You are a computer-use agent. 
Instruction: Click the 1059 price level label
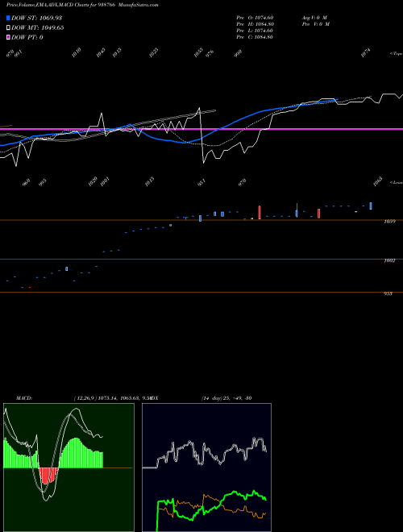(x=388, y=222)
